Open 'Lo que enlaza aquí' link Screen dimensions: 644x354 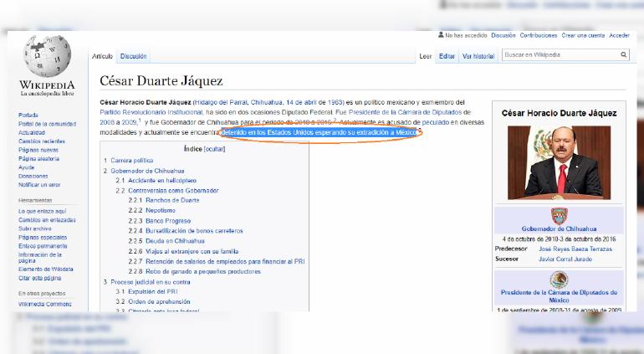(43, 211)
